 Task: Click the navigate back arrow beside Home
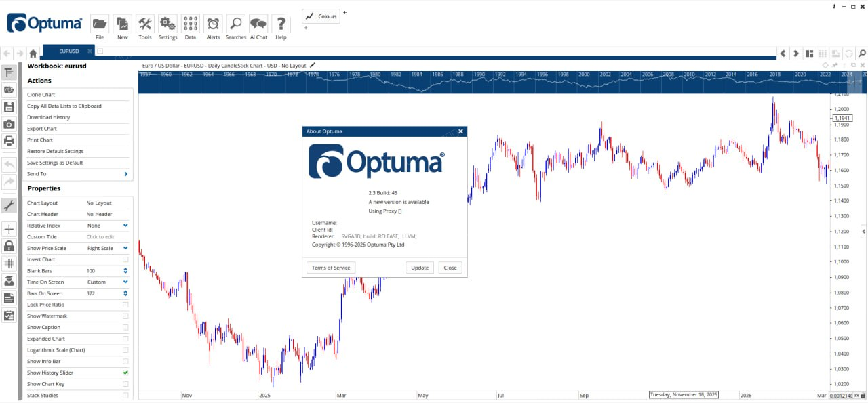pyautogui.click(x=7, y=53)
